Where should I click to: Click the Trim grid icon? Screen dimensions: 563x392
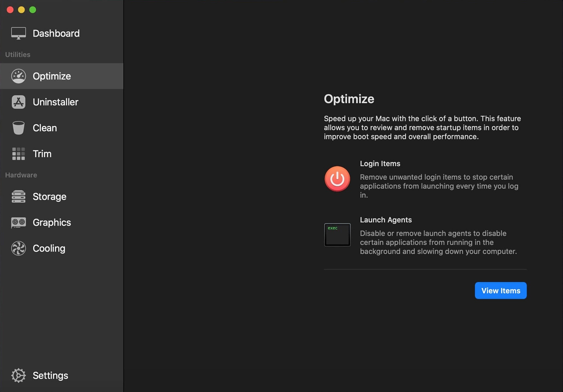[x=19, y=154]
